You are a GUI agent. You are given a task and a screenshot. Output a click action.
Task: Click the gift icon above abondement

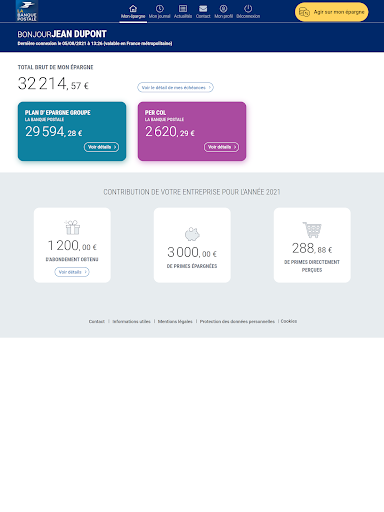pyautogui.click(x=72, y=227)
